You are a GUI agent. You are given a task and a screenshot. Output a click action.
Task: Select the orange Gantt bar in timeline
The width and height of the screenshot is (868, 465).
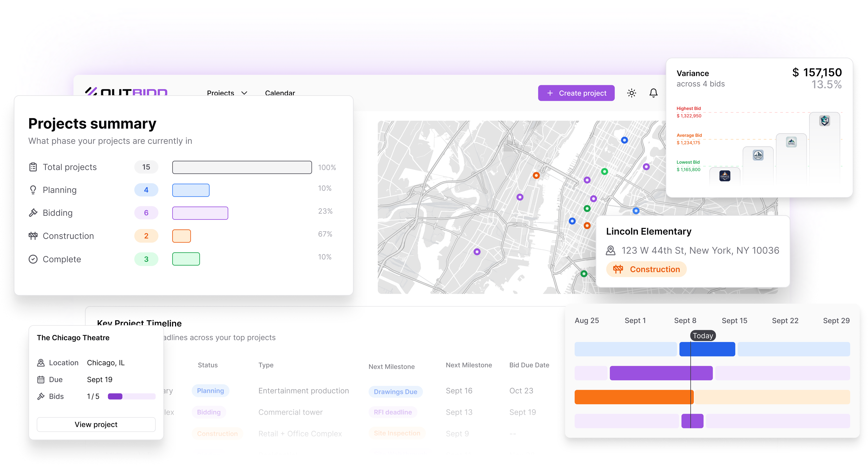click(634, 397)
